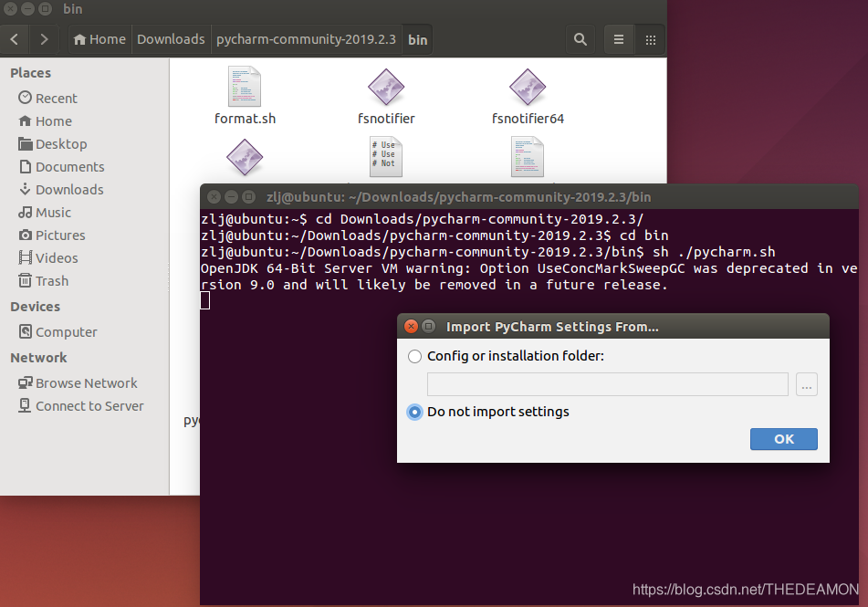Switch file manager to list view

619,39
